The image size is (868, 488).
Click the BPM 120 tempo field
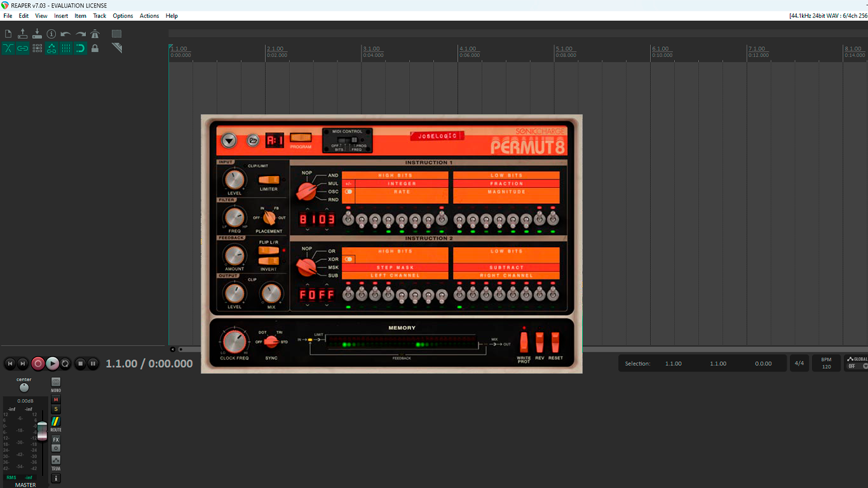(826, 363)
